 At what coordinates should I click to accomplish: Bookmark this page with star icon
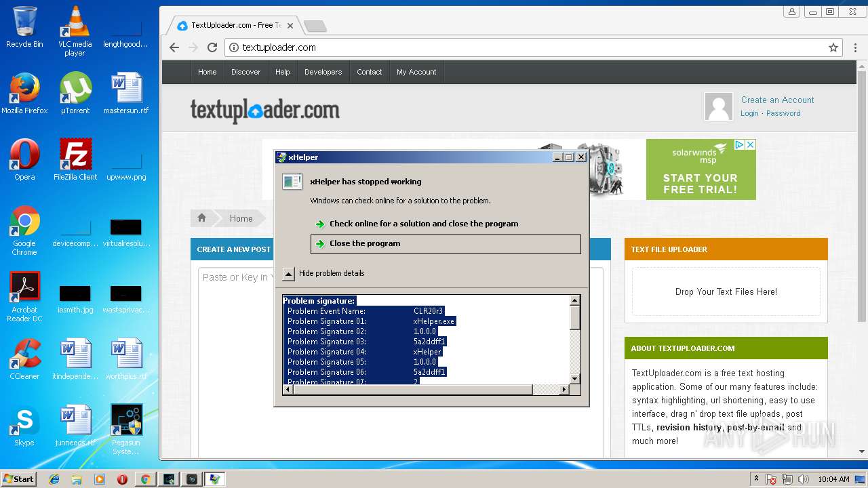point(833,47)
